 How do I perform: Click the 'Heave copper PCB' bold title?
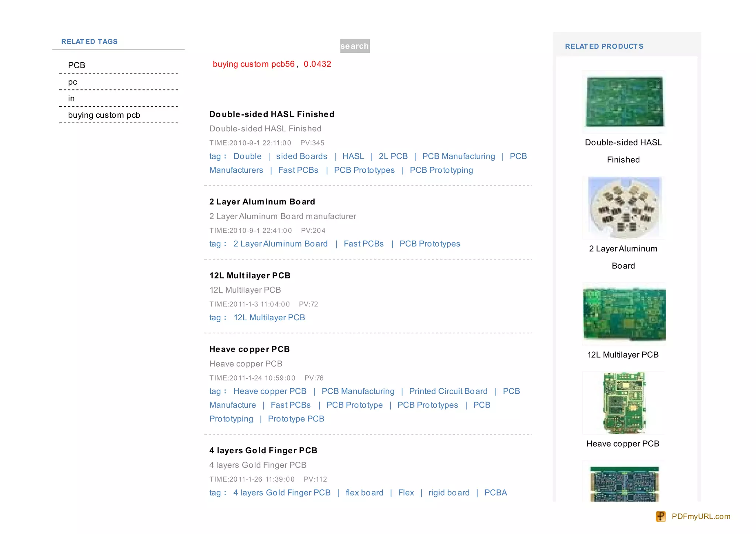tap(250, 349)
